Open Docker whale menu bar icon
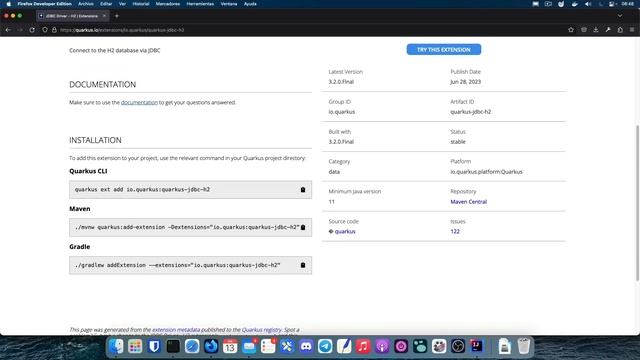This screenshot has height=360, width=640. 575,4
